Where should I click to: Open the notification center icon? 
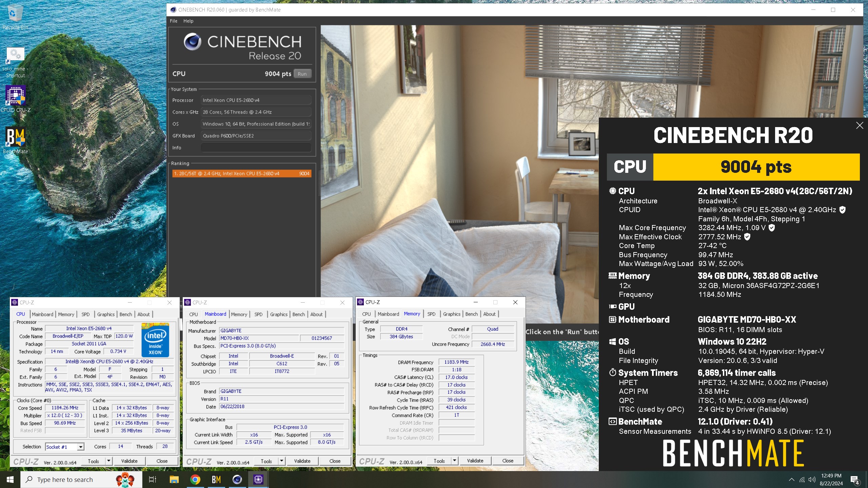coord(854,480)
